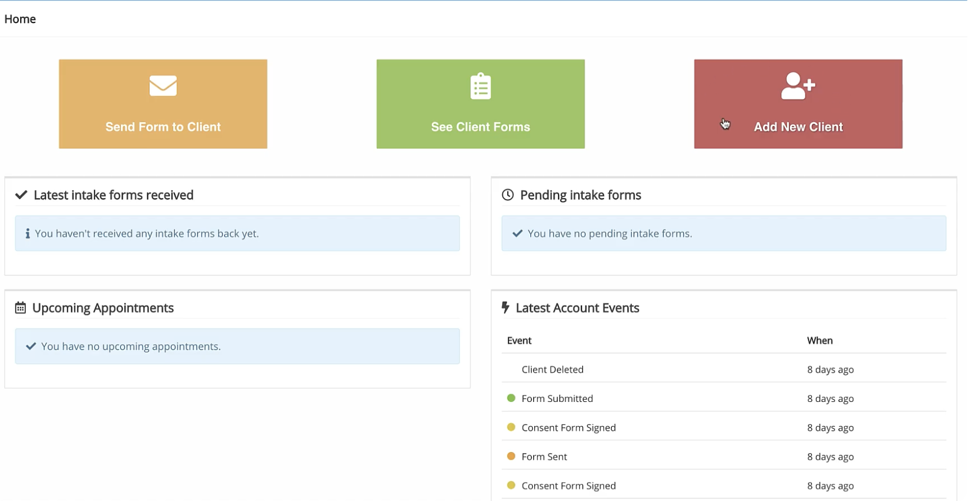The height and width of the screenshot is (501, 980).
Task: Click the Event column header
Action: (519, 340)
